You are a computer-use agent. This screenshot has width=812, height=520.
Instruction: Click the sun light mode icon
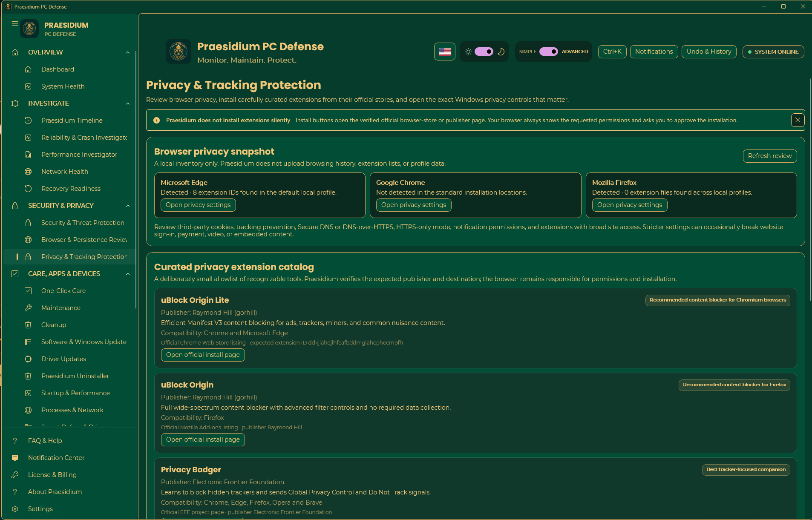click(x=468, y=52)
